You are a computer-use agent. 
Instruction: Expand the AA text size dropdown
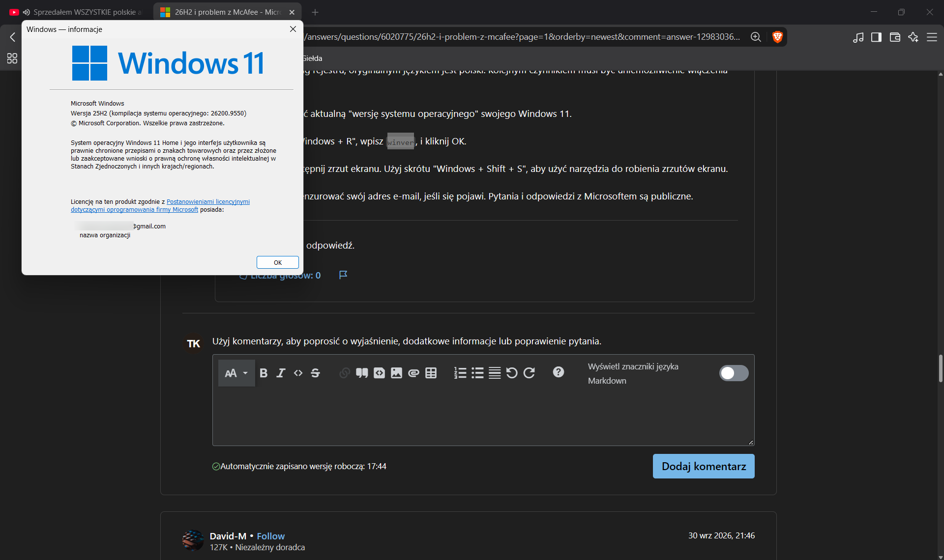[236, 373]
